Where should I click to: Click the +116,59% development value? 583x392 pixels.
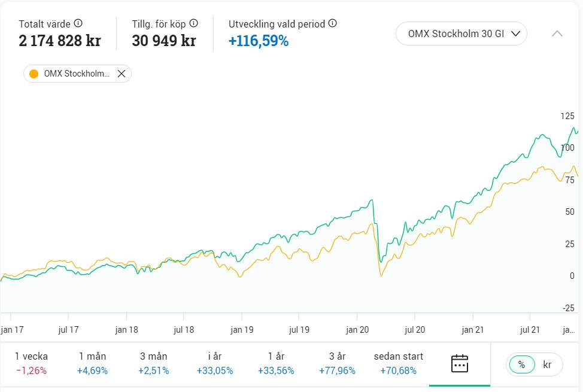pos(259,41)
